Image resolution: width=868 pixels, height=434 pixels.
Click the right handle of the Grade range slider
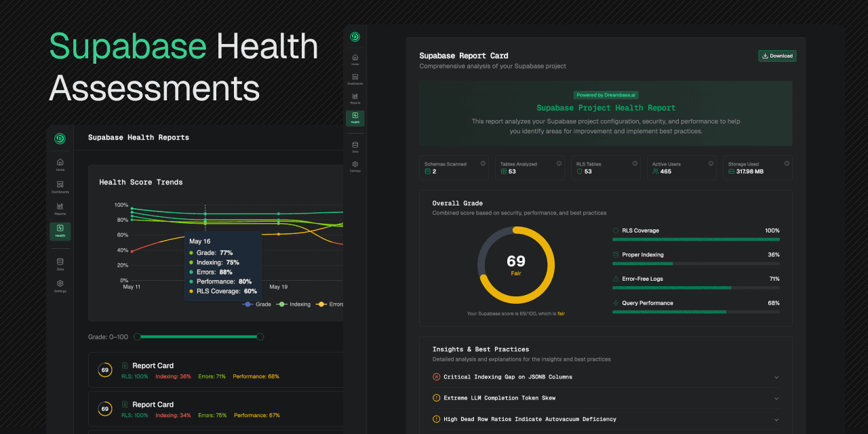[x=260, y=337]
